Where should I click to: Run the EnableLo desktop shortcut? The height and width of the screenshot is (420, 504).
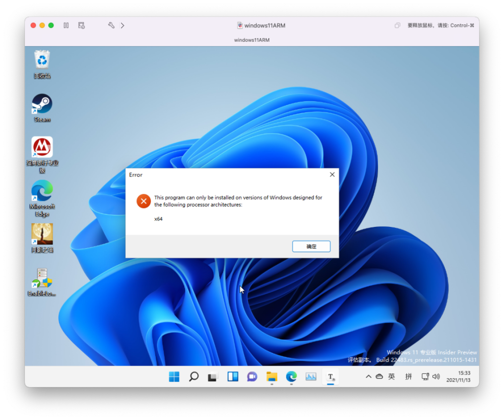[x=42, y=279]
